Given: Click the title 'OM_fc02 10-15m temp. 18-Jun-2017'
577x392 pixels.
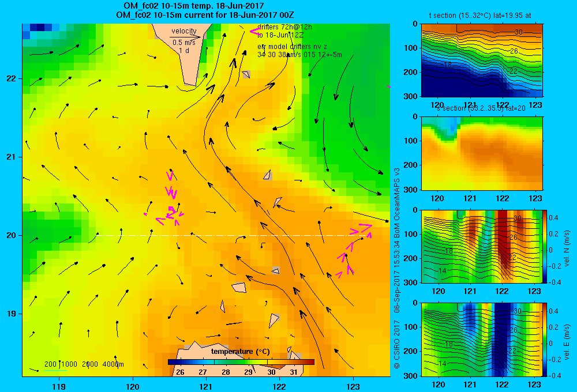Looking at the screenshot, I should coord(193,6).
